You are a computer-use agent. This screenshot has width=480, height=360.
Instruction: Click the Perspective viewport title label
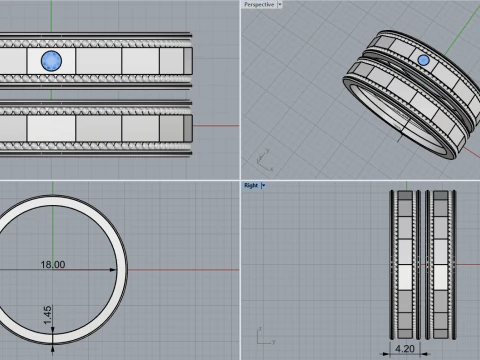259,5
